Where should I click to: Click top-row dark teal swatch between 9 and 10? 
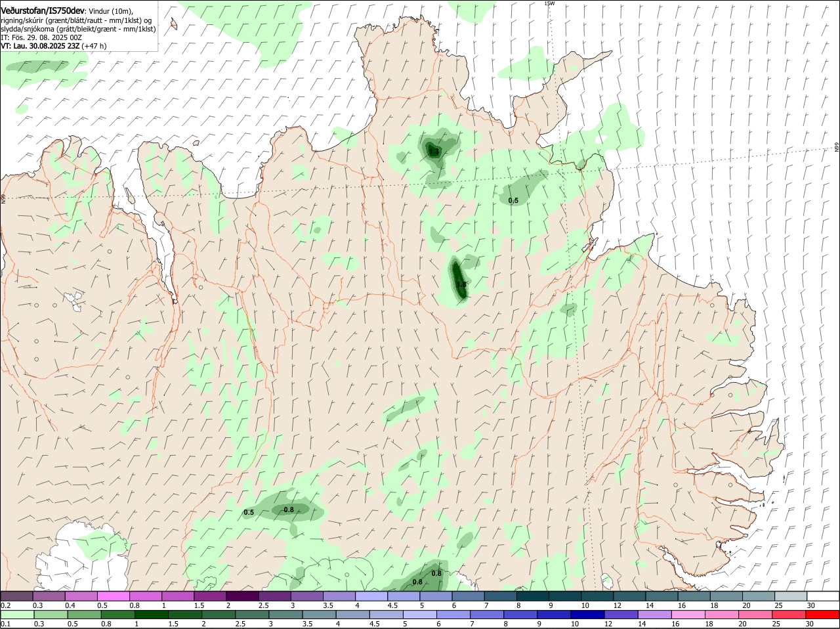[565, 596]
